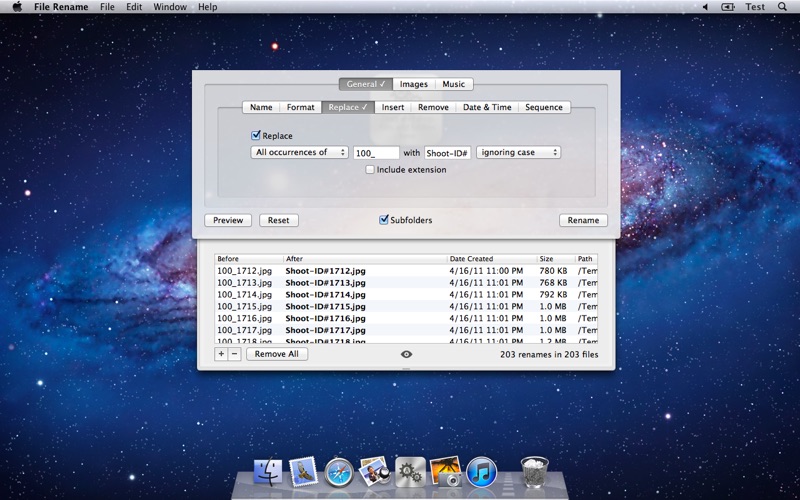Toggle the Subfolders checkbox
800x500 pixels.
[384, 220]
